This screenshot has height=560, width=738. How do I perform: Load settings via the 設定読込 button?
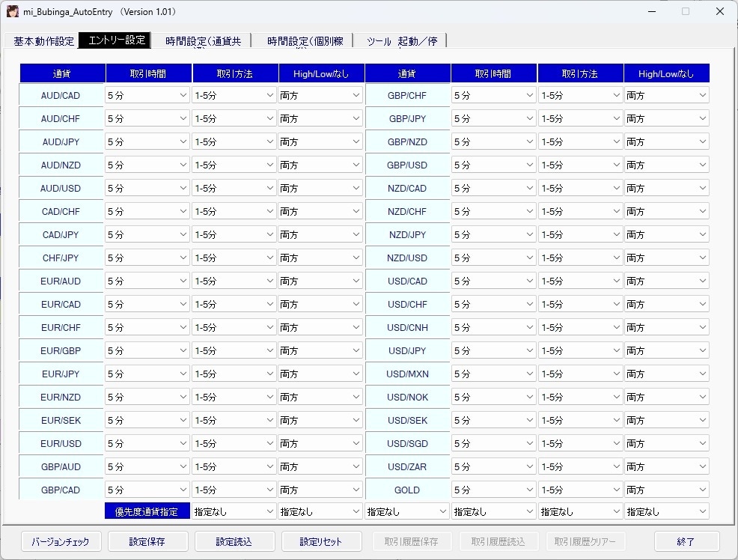coord(234,541)
